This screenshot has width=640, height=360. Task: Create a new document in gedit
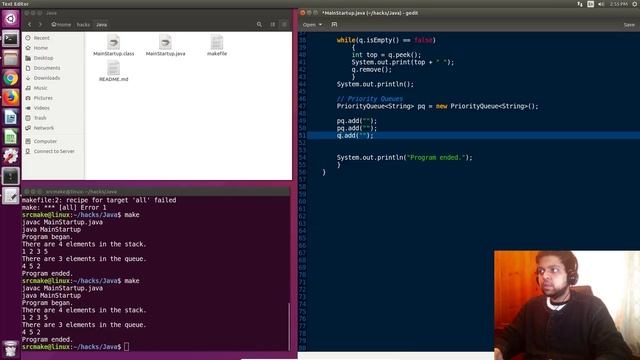(334, 24)
